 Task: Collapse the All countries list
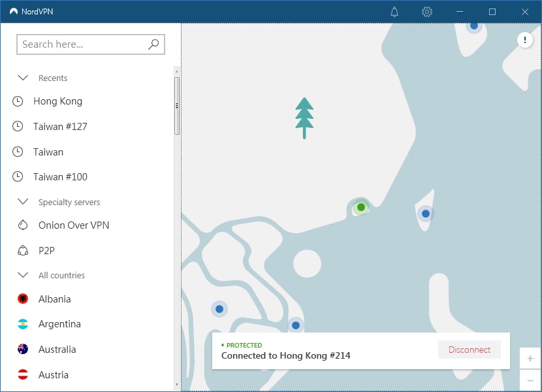[23, 275]
